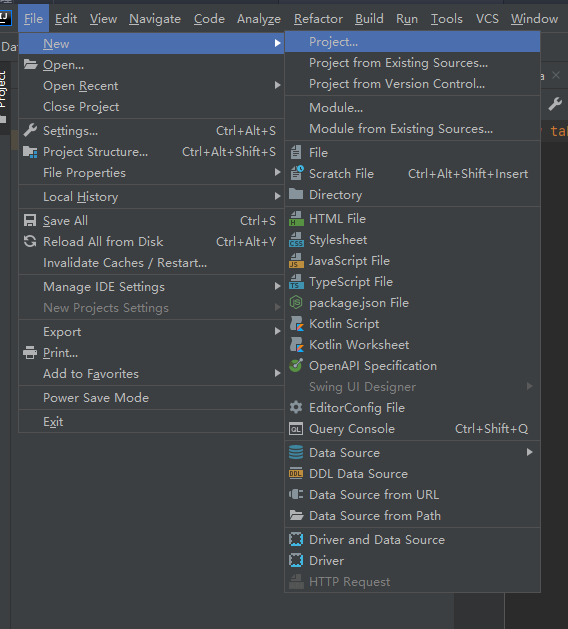Choose Module... in New submenu
Image resolution: width=568 pixels, height=629 pixels.
coord(412,108)
